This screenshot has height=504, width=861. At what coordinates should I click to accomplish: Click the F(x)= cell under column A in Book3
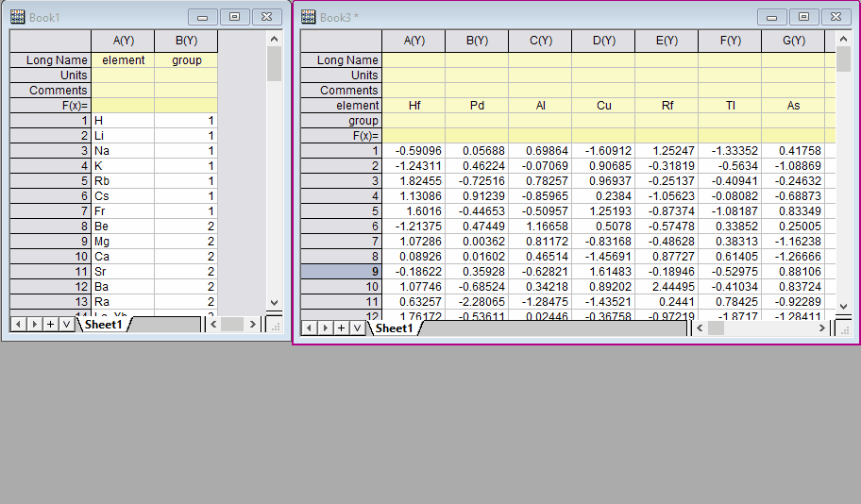pos(414,136)
